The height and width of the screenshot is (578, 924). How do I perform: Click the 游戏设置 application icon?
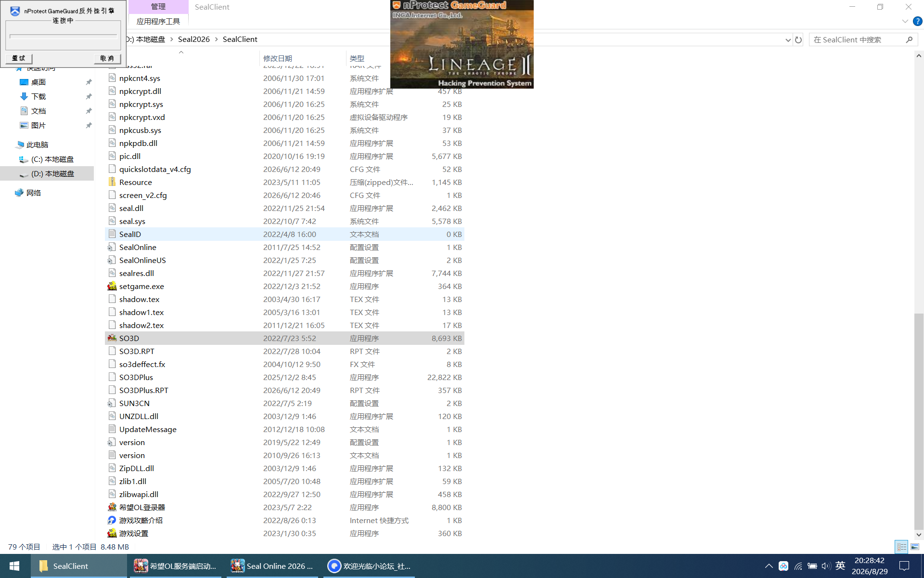click(112, 533)
